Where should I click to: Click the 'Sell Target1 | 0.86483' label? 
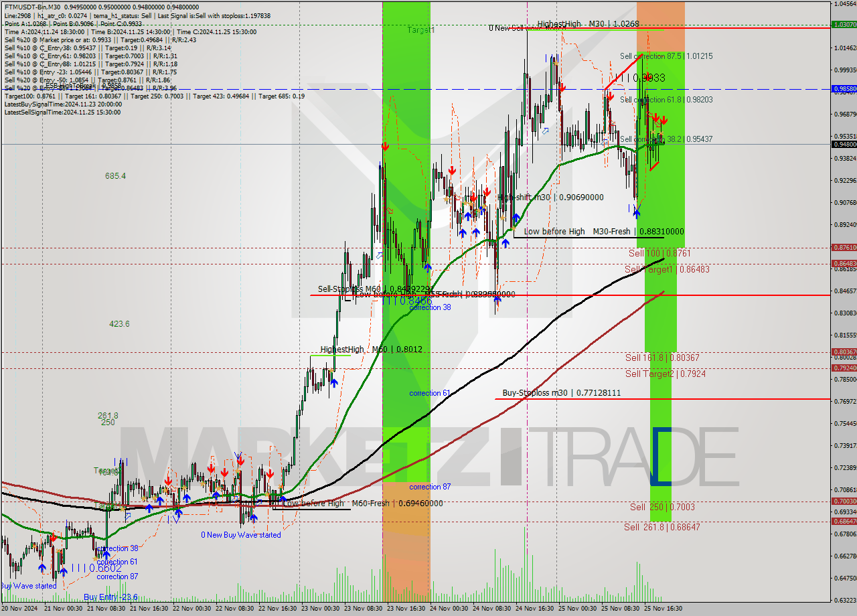point(667,269)
